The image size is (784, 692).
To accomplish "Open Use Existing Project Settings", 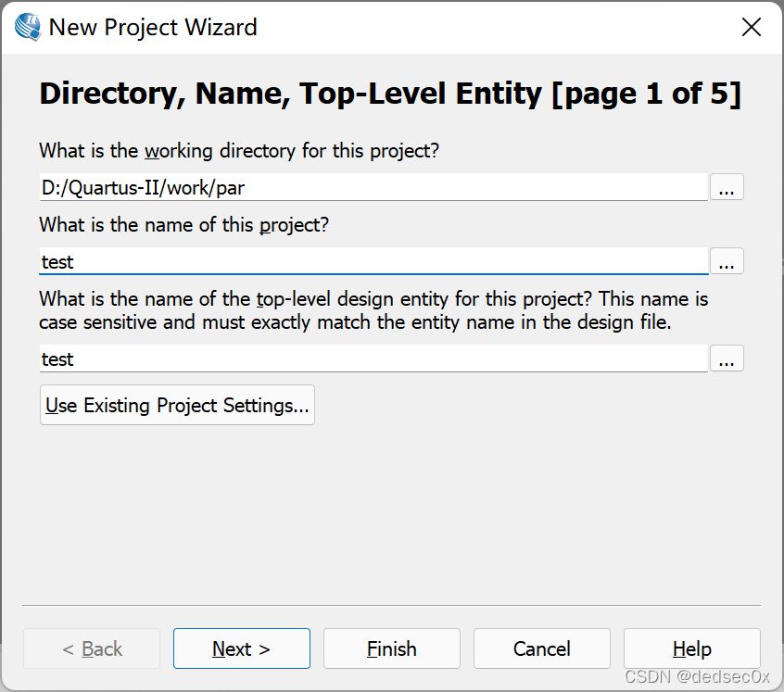I will pyautogui.click(x=177, y=405).
